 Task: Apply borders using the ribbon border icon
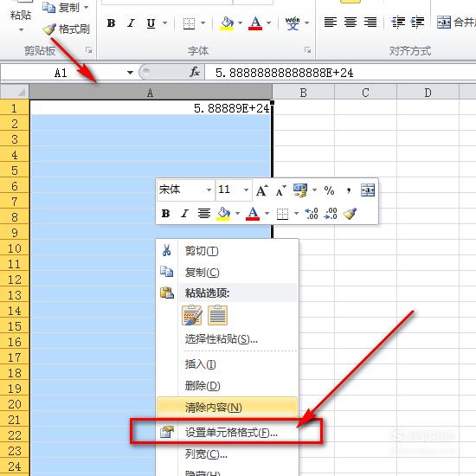(190, 23)
